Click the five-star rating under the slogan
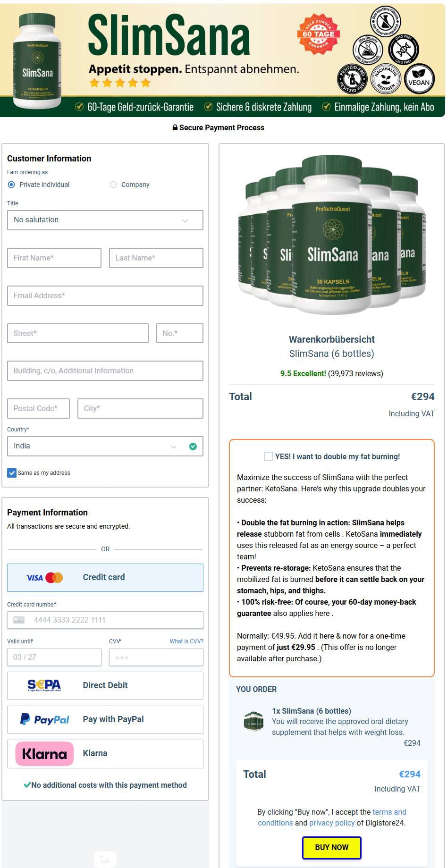 point(120,83)
